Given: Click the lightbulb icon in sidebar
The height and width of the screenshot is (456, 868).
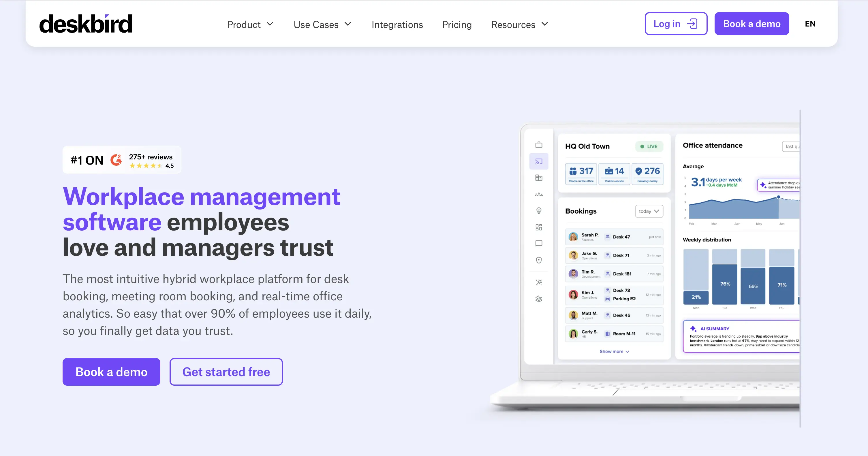Looking at the screenshot, I should [539, 211].
